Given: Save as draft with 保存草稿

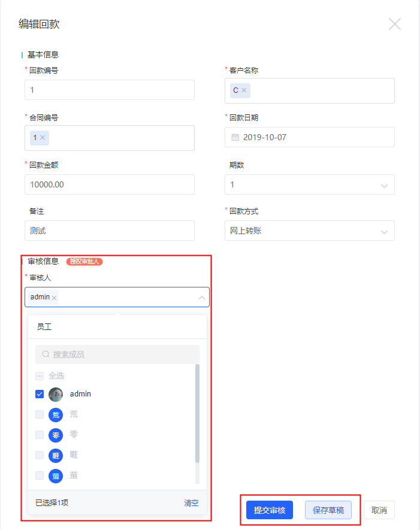Looking at the screenshot, I should pyautogui.click(x=328, y=510).
